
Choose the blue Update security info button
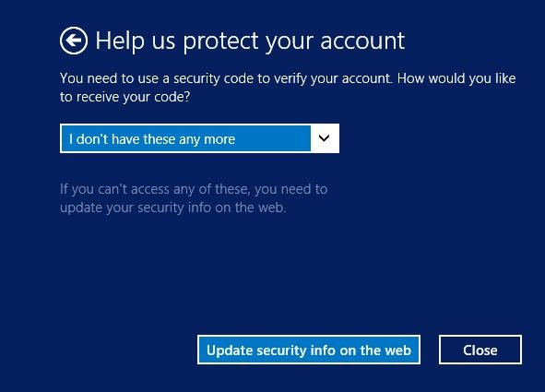[x=309, y=350]
